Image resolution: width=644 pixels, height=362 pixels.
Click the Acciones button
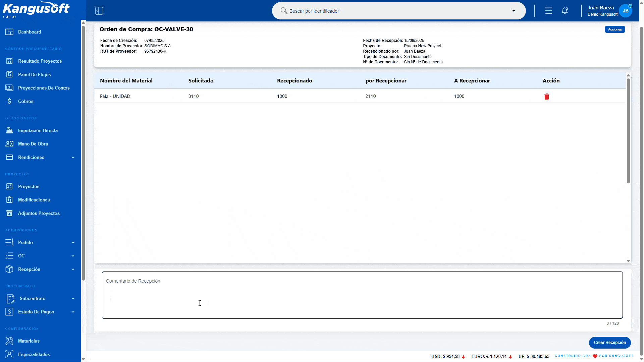pos(615,29)
